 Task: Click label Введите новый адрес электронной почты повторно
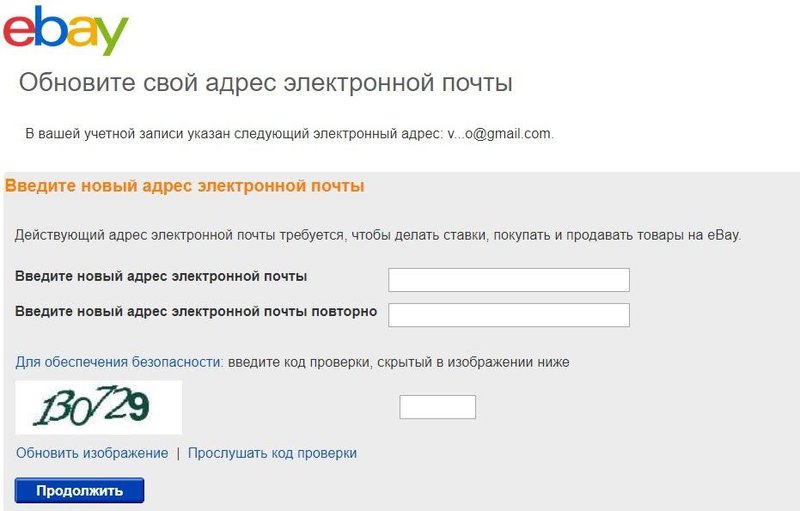(x=196, y=312)
